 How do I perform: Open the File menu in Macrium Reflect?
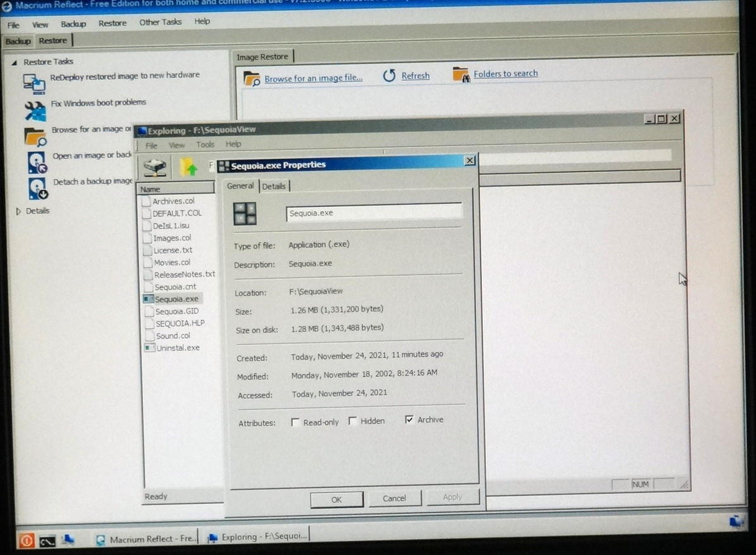[13, 25]
